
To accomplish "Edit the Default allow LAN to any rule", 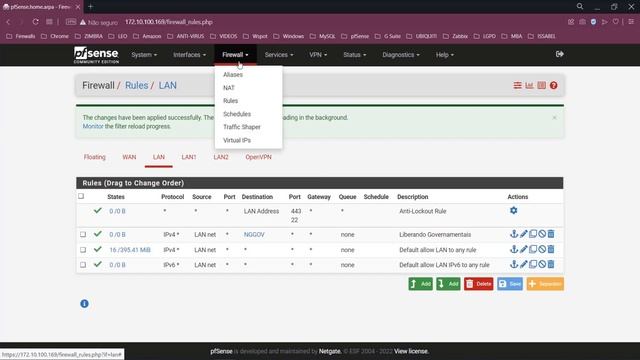I will tap(524, 249).
